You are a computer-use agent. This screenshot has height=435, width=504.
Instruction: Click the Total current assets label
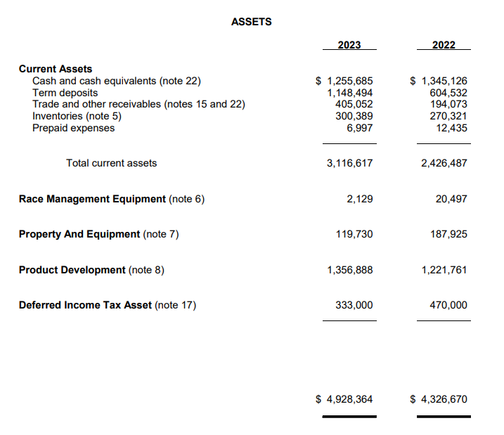(x=112, y=163)
